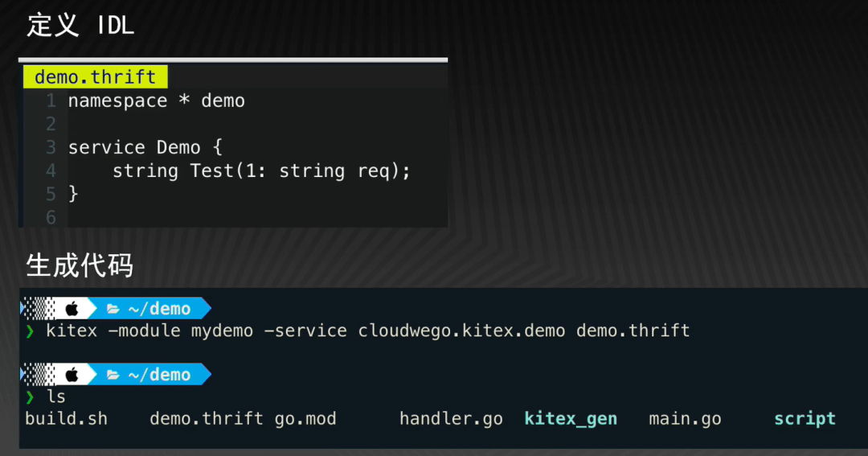Click the 'namespace * demo' code line

pyautogui.click(x=156, y=101)
